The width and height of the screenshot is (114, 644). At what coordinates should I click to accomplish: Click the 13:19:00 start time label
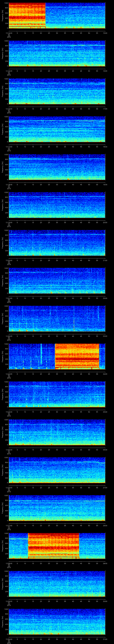(9, 223)
